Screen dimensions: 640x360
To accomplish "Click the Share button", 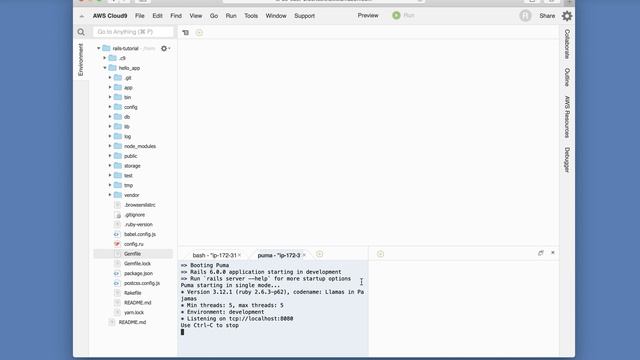I will tap(547, 16).
